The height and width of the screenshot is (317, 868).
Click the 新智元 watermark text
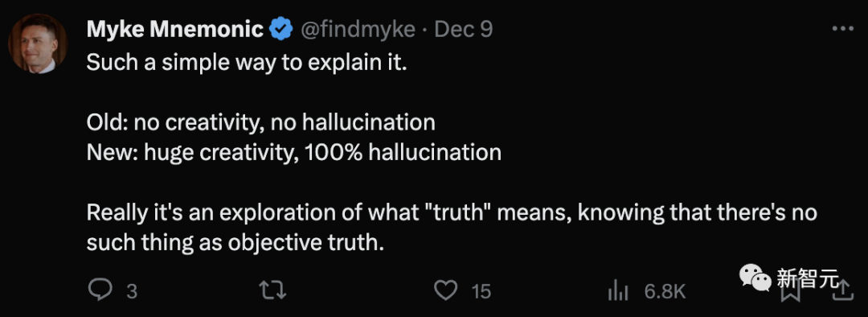(x=808, y=278)
